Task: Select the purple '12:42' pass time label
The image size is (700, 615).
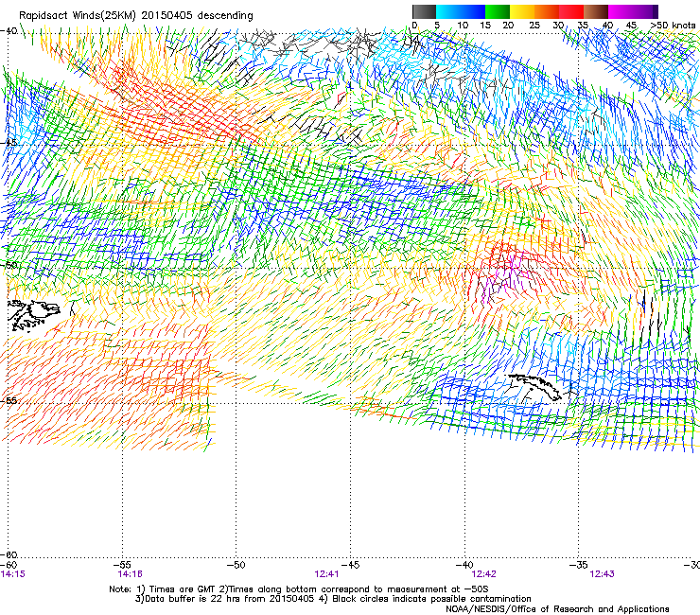Action: [484, 574]
